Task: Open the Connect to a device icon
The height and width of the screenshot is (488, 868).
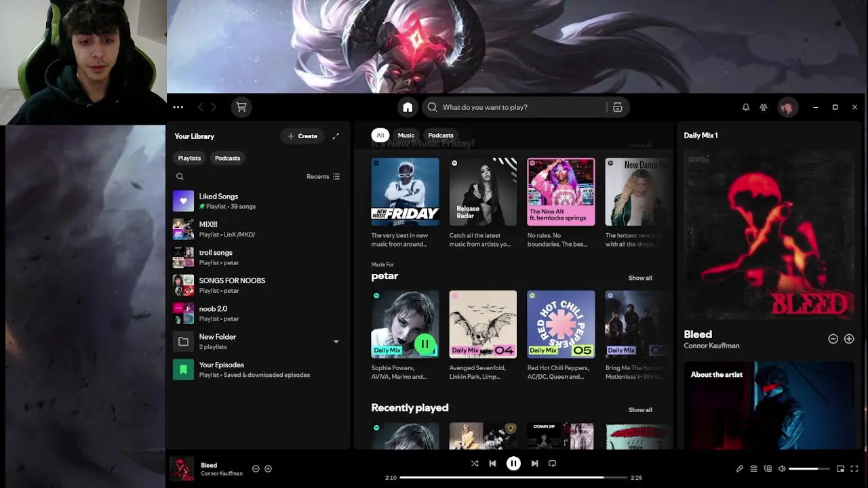Action: [x=768, y=468]
